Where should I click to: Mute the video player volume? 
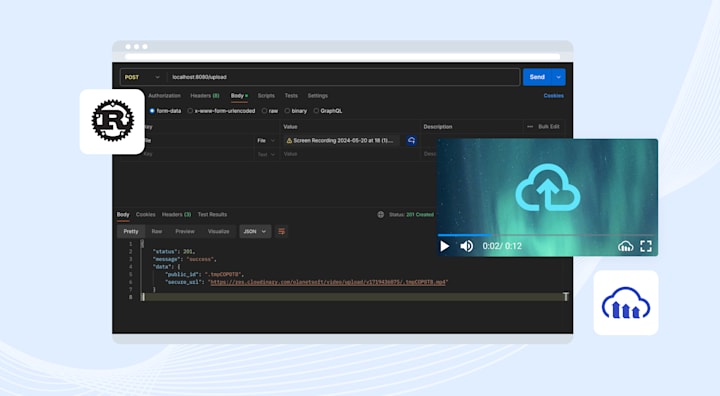(467, 246)
